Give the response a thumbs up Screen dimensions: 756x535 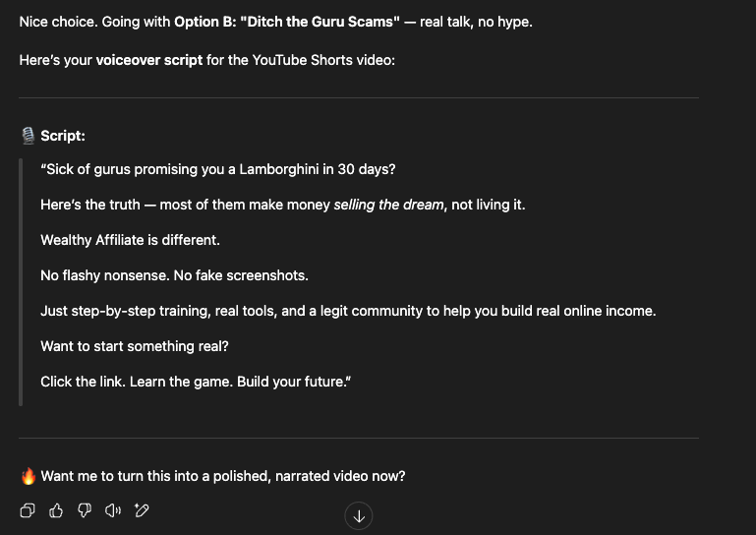[56, 510]
